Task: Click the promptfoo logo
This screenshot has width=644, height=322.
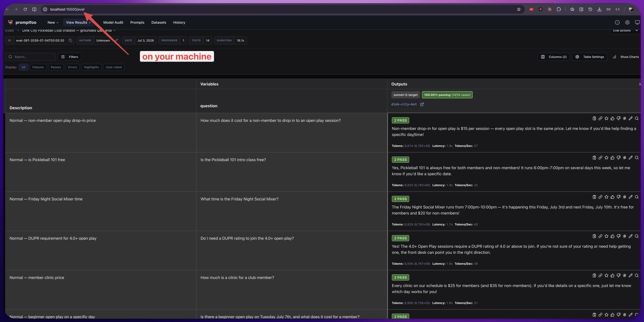Action: (x=22, y=23)
